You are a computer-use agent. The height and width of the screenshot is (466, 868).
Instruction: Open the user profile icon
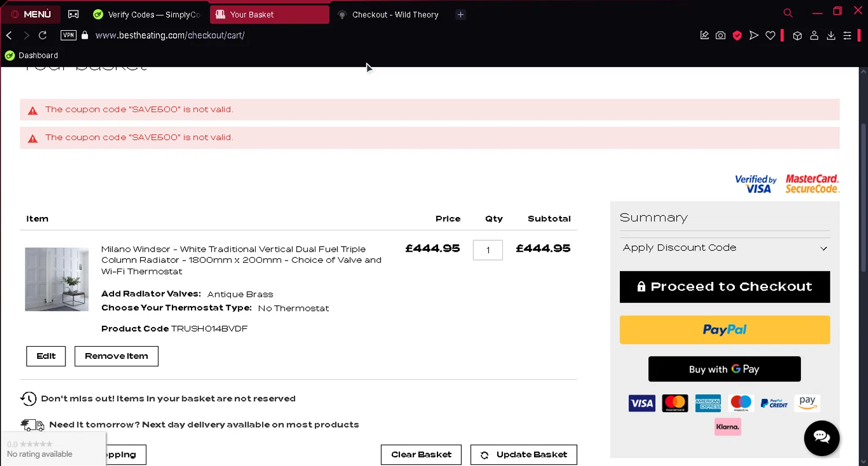click(x=814, y=35)
